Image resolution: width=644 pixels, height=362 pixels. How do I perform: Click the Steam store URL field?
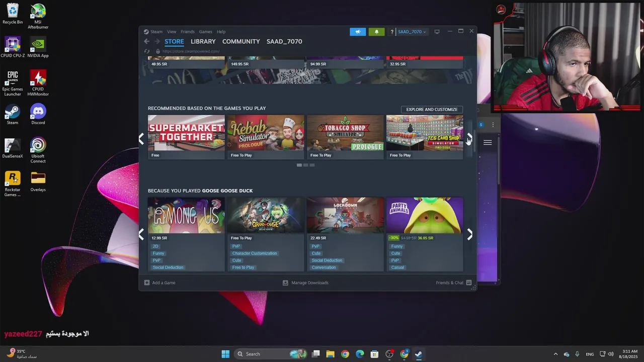point(191,51)
